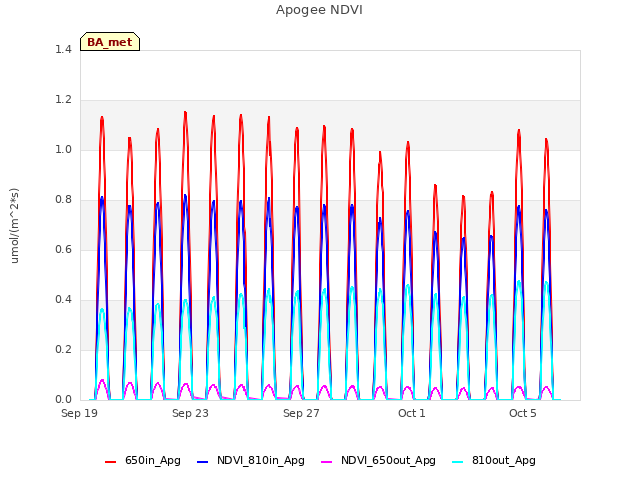Click the Sep 23 x-axis tick label
640x480 pixels.
(190, 413)
